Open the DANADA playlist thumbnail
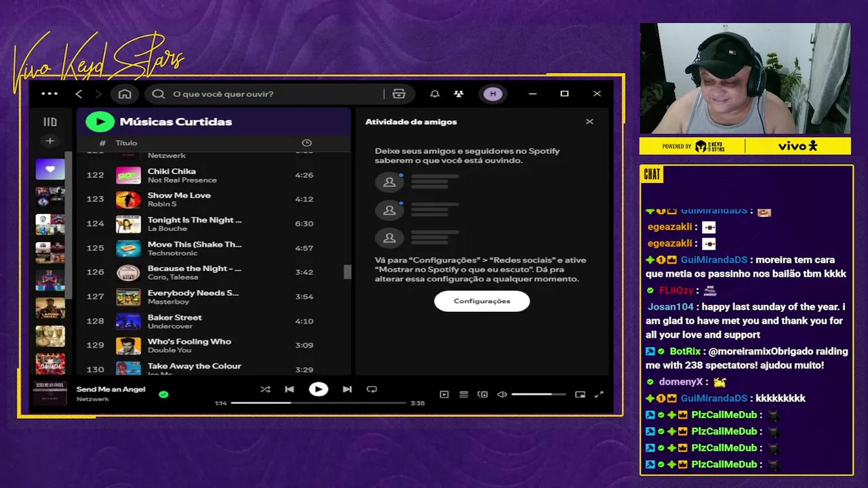 coord(50,363)
